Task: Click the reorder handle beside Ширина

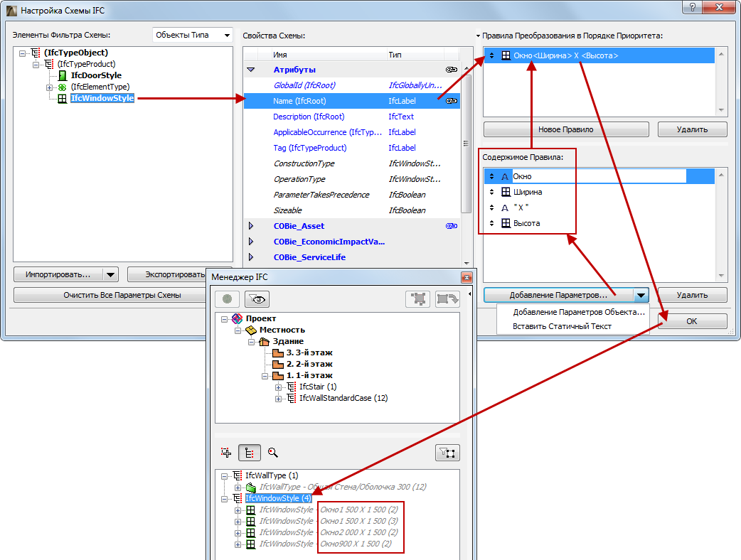Action: click(491, 192)
